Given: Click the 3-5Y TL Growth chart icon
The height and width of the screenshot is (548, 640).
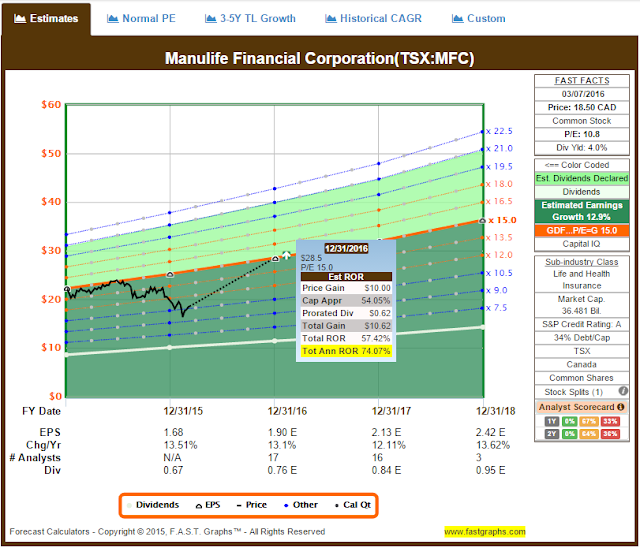Looking at the screenshot, I should (210, 19).
